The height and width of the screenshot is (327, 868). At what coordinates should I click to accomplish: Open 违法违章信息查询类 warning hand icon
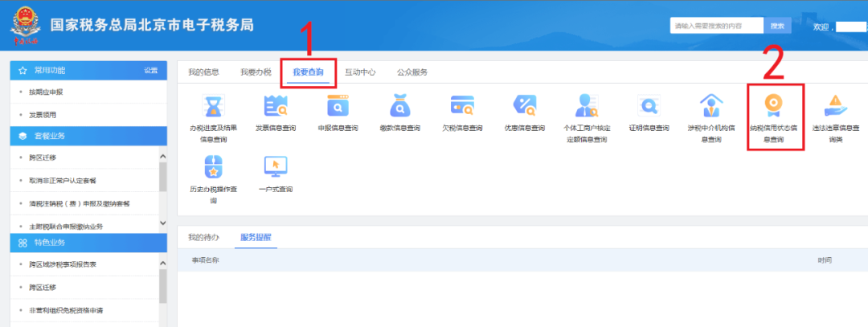click(835, 106)
